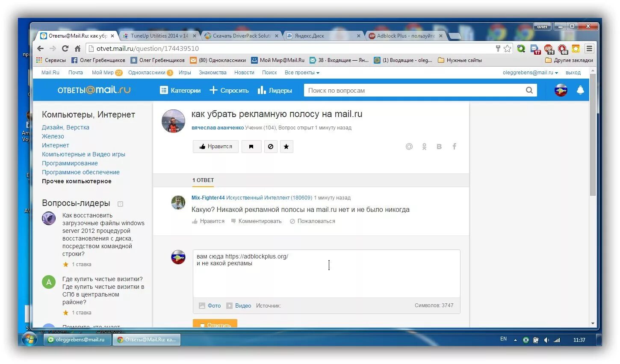Image resolution: width=620 pixels, height=364 pixels.
Task: Open the Лидеры menu item
Action: click(x=275, y=90)
